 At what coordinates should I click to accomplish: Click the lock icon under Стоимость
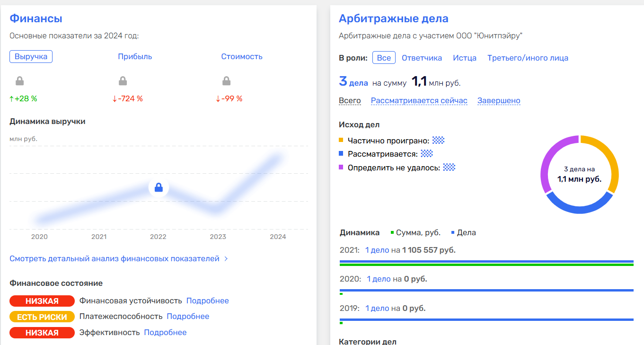pos(227,80)
